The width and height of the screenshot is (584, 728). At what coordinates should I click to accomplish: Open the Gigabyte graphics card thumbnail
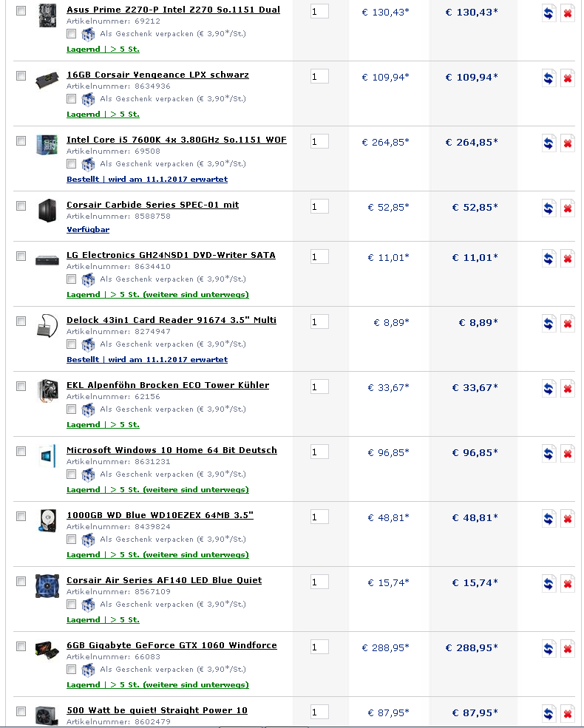(x=47, y=650)
